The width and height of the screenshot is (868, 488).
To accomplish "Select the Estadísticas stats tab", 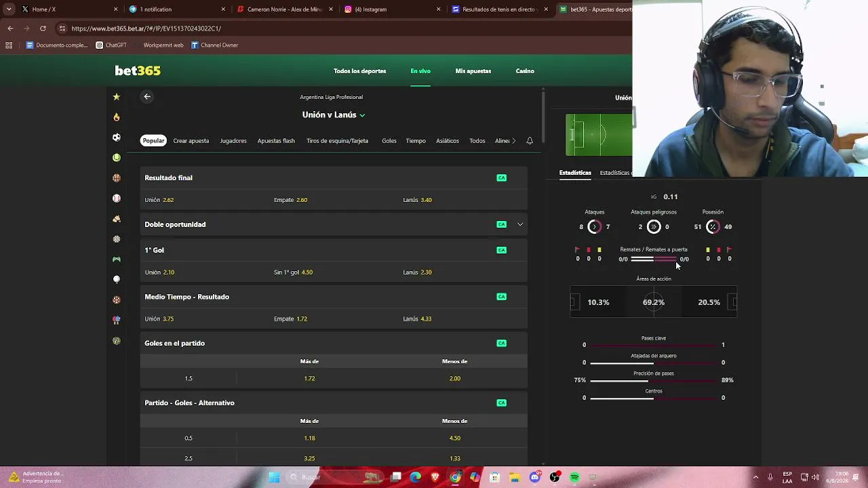I will click(x=575, y=173).
